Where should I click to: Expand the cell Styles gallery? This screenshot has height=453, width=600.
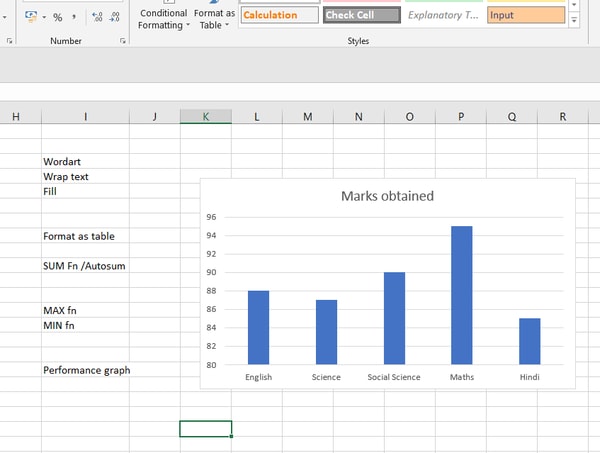pos(574,20)
